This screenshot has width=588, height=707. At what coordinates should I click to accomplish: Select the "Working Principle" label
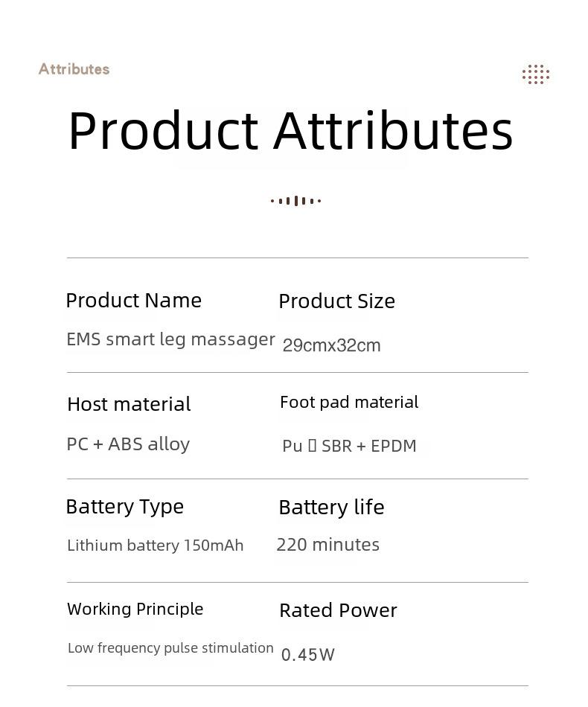click(135, 610)
